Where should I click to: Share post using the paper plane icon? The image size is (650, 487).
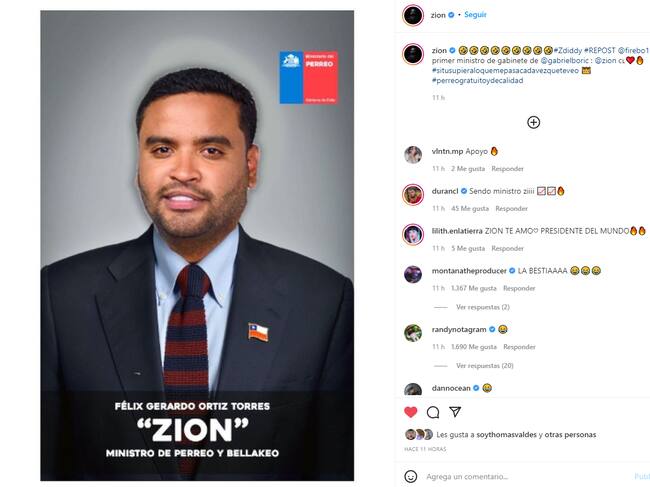point(455,412)
